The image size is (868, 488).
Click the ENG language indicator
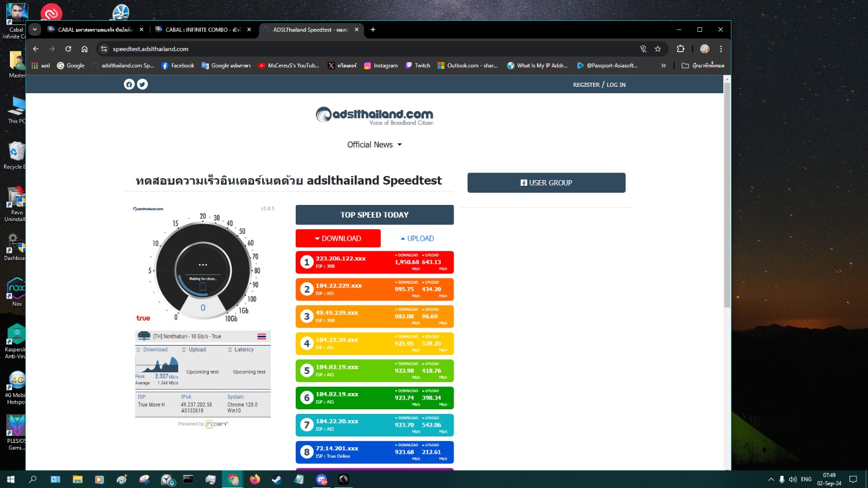click(x=806, y=479)
